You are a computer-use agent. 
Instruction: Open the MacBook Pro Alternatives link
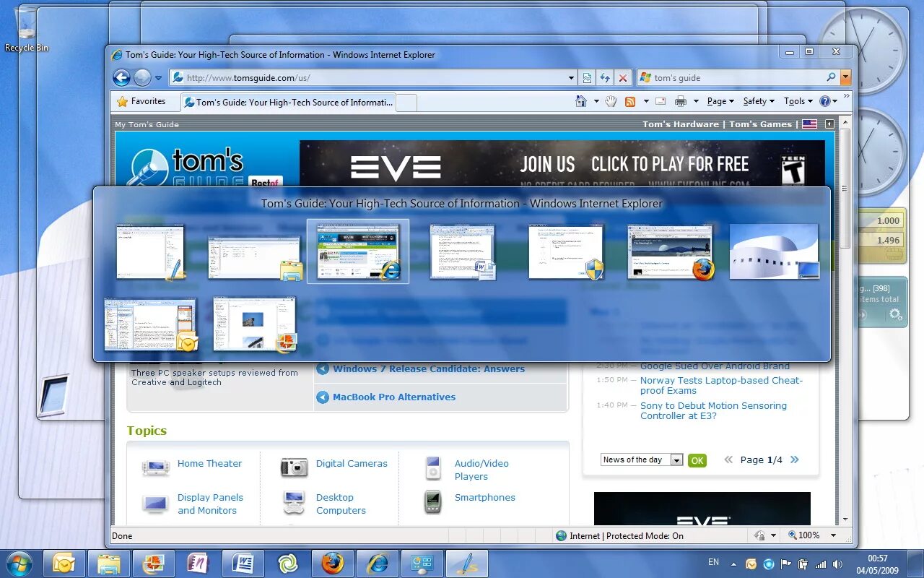click(x=393, y=397)
